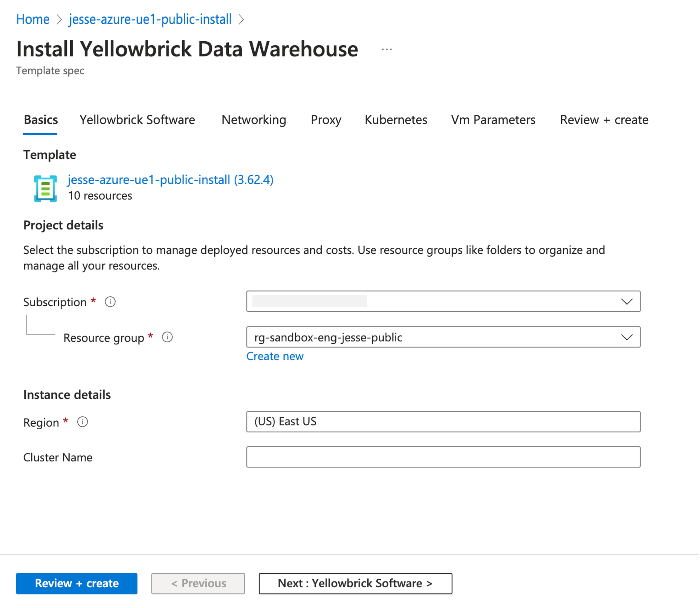Open the more options ellipsis beside title

(387, 50)
